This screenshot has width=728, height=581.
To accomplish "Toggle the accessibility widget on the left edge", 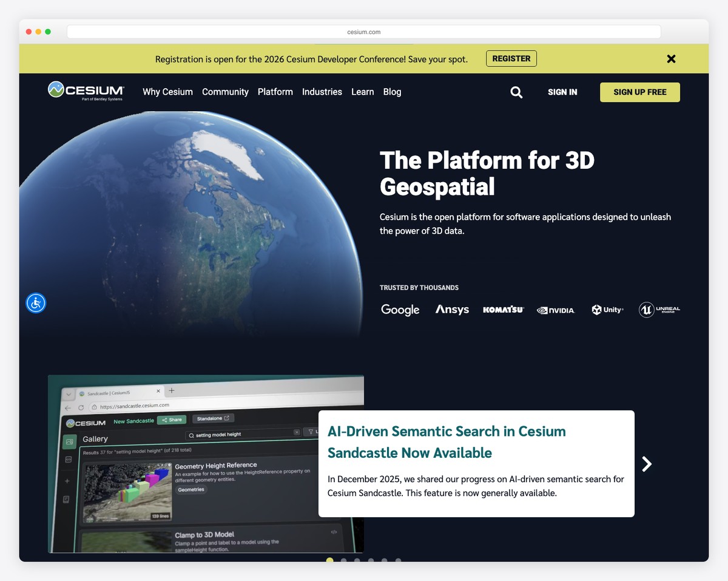I will click(x=35, y=303).
